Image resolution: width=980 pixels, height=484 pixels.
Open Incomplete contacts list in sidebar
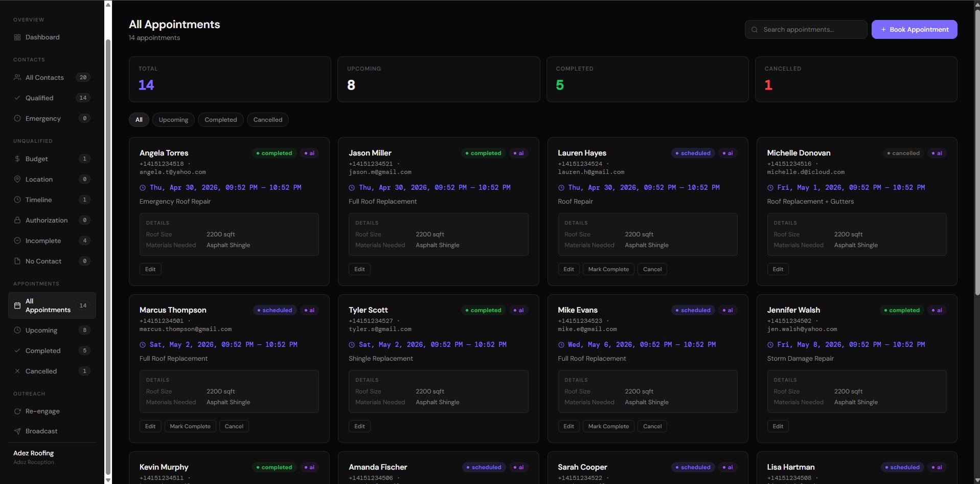click(43, 240)
